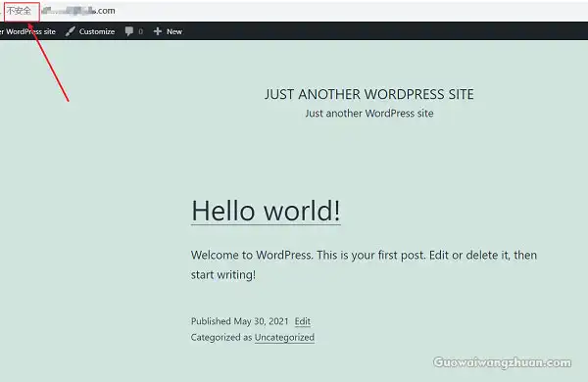Open the Uncategorized category link
The image size is (588, 382).
tap(284, 337)
